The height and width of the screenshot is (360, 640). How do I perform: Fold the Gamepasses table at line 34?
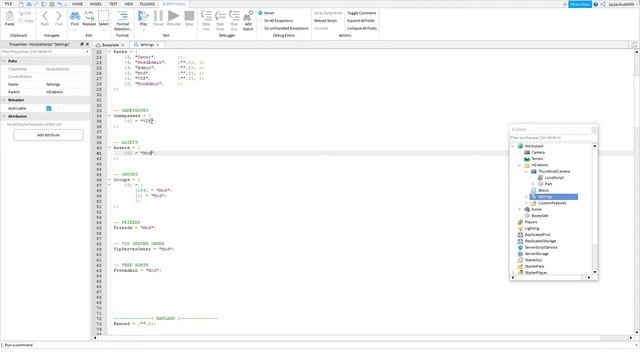(109, 116)
